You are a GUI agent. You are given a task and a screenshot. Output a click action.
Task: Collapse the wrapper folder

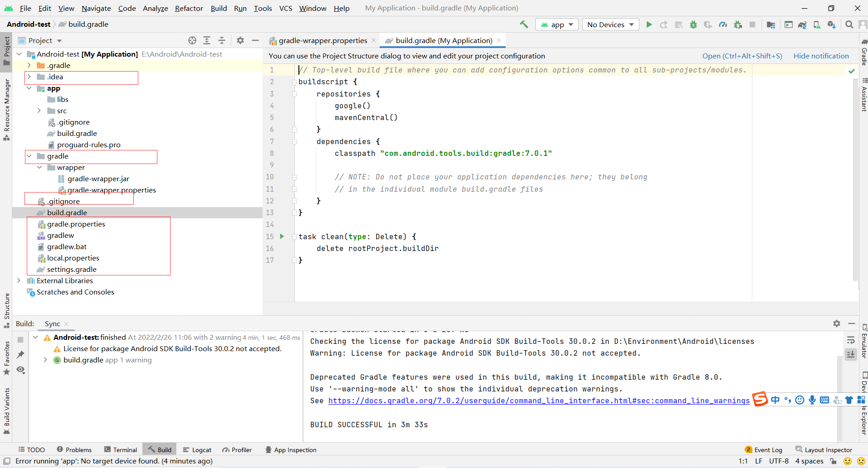[39, 167]
